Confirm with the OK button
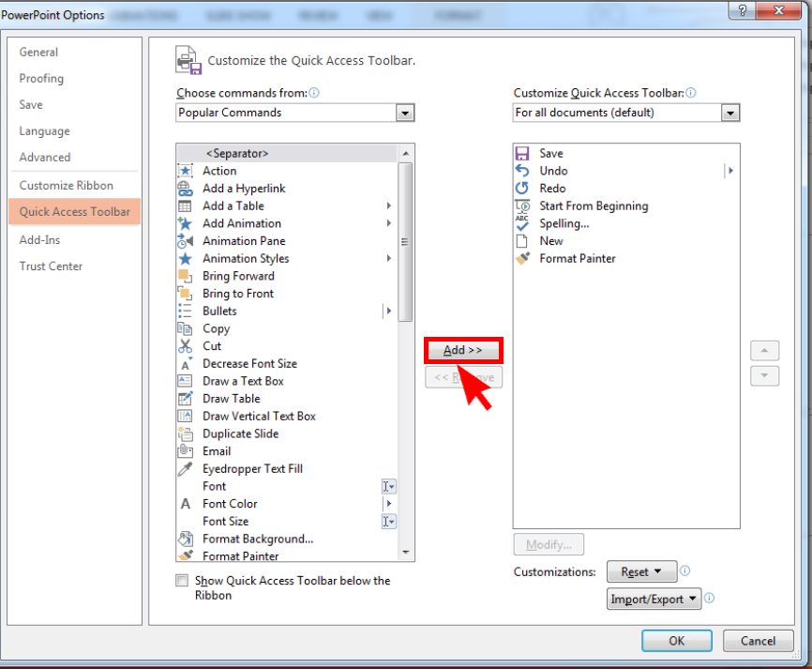Viewport: 812px width, 669px height. [676, 641]
